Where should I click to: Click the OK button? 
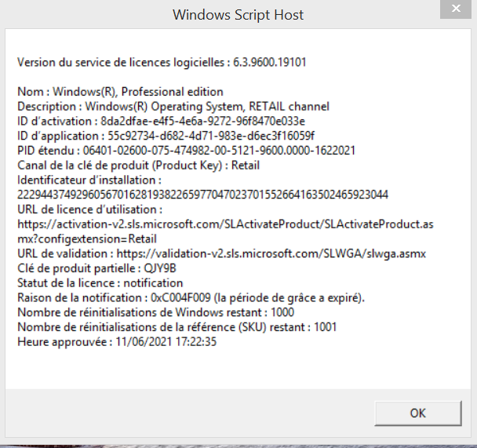[x=418, y=413]
